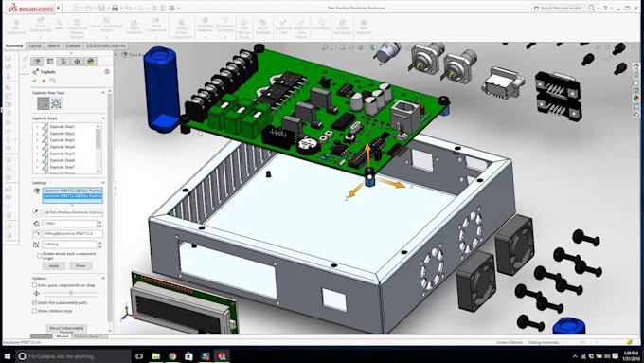The image size is (644, 363).
Task: Switch to the Model bottom tab
Action: 63,336
